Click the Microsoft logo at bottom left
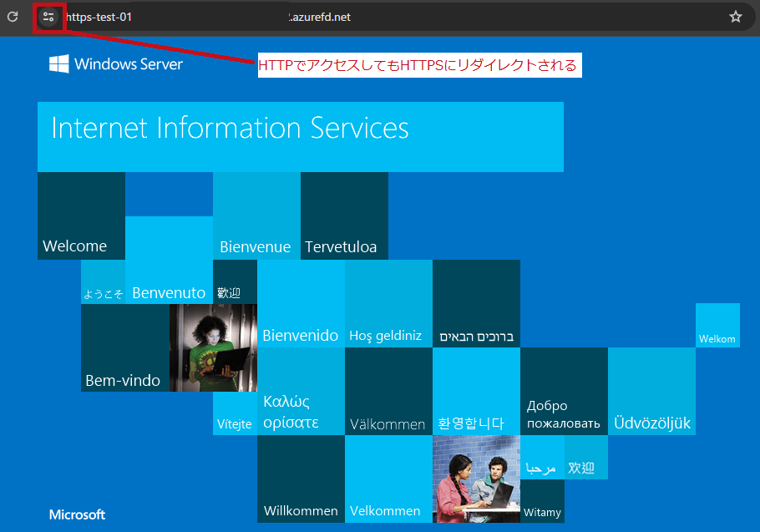 point(77,514)
